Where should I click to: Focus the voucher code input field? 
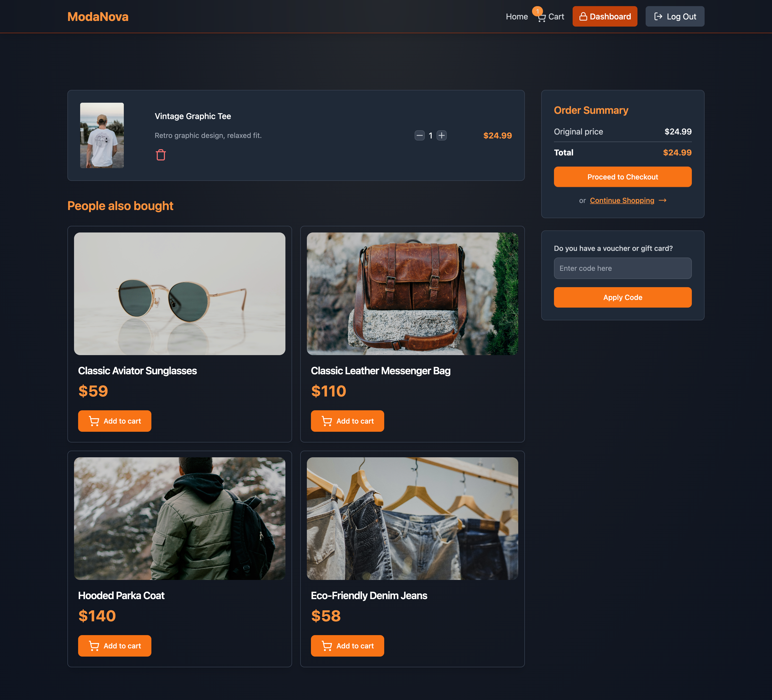pyautogui.click(x=622, y=268)
